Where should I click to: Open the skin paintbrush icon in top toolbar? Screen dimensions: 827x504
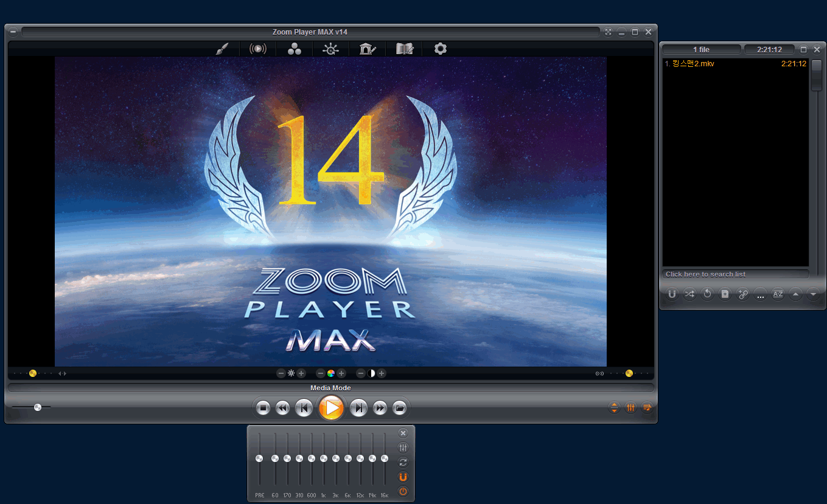(x=222, y=49)
